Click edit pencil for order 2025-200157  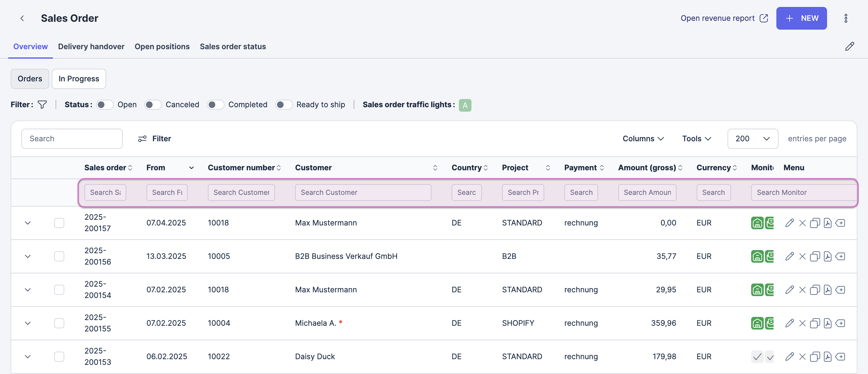789,223
